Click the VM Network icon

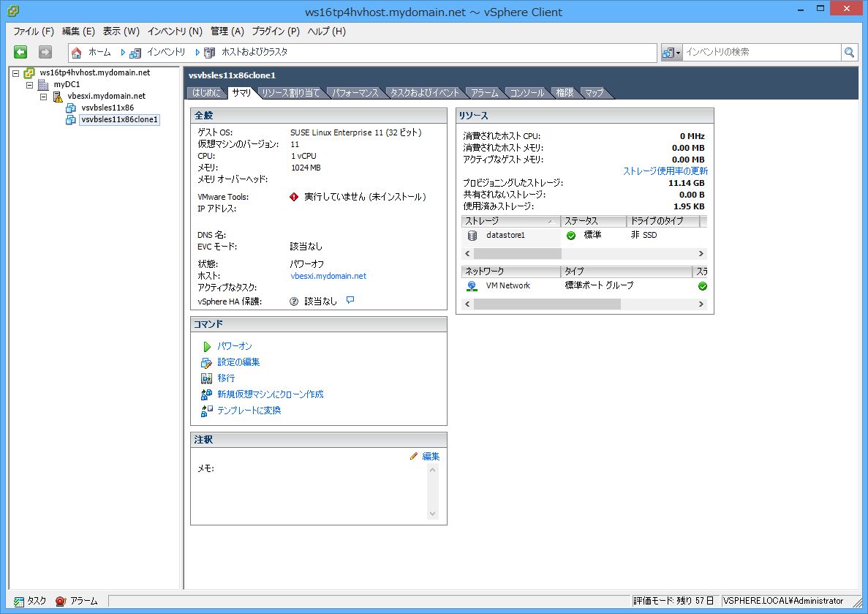point(472,286)
